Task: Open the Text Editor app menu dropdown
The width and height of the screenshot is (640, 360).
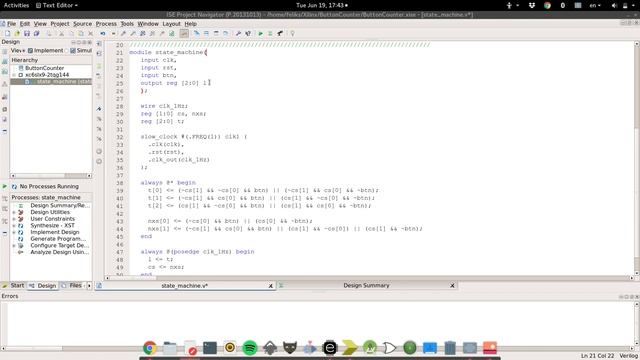Action: click(57, 5)
